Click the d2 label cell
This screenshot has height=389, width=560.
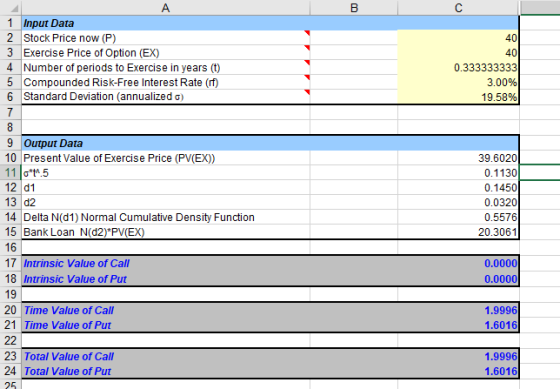[166, 203]
